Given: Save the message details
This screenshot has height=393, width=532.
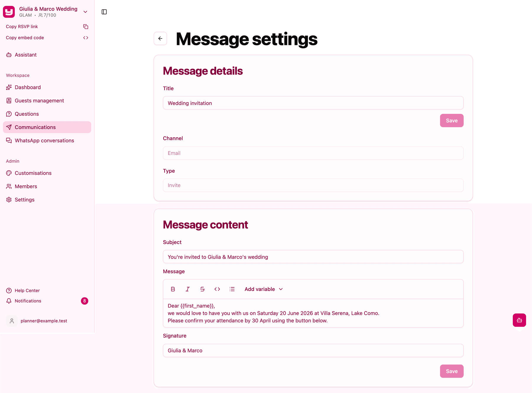Looking at the screenshot, I should pyautogui.click(x=452, y=121).
